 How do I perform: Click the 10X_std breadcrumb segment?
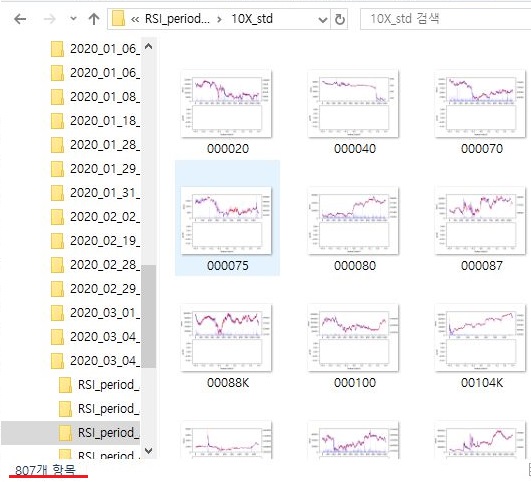pyautogui.click(x=252, y=19)
